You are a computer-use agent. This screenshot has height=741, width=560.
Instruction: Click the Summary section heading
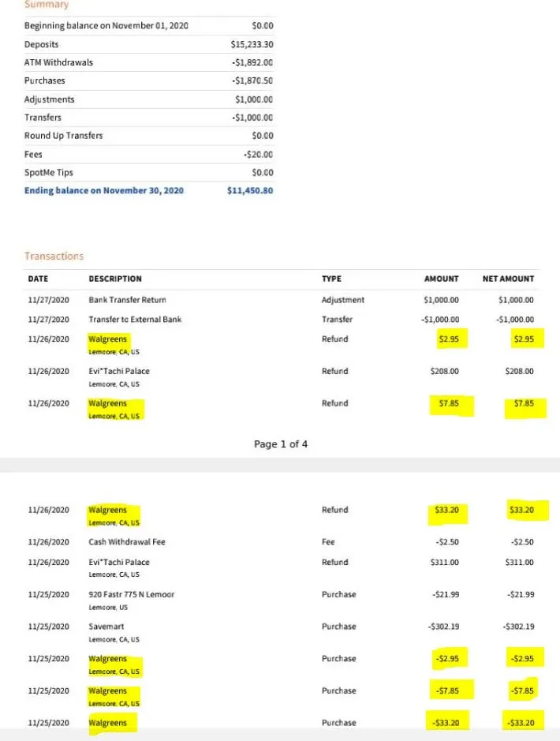click(47, 5)
